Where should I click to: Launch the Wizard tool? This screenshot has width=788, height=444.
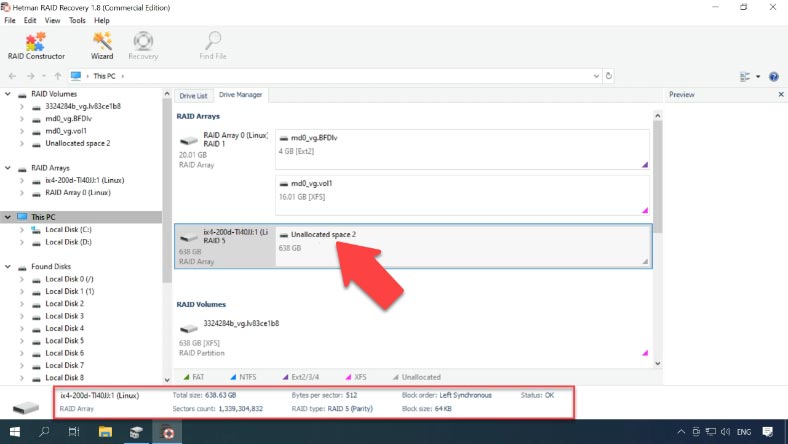point(102,46)
